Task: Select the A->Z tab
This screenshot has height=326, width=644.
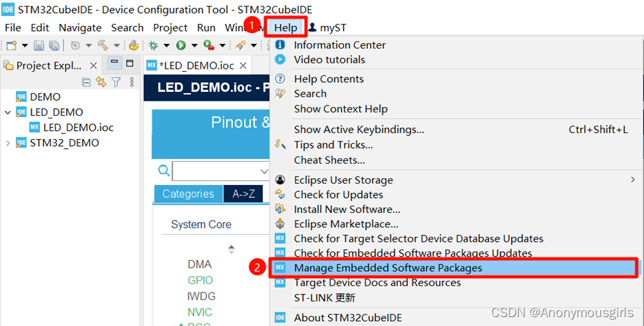Action: pyautogui.click(x=243, y=194)
